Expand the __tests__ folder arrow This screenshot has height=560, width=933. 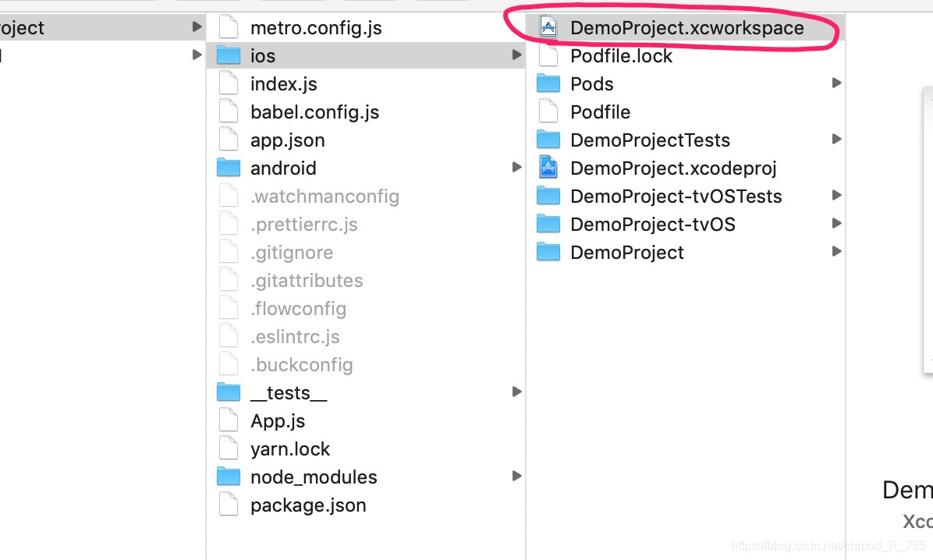516,392
